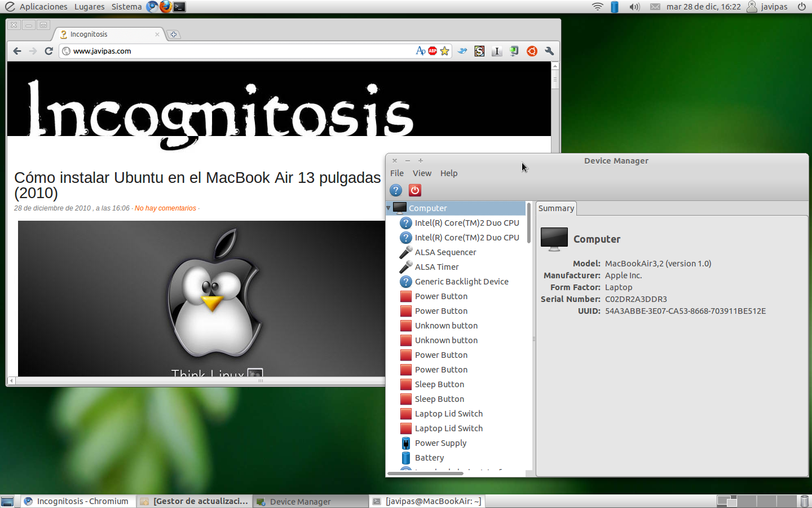812x508 pixels.
Task: Click the green monitor extension icon
Action: pos(514,51)
